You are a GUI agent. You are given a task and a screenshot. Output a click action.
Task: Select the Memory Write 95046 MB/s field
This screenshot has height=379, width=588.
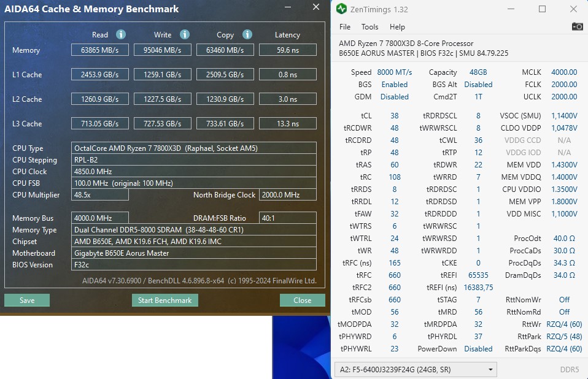[x=163, y=50]
